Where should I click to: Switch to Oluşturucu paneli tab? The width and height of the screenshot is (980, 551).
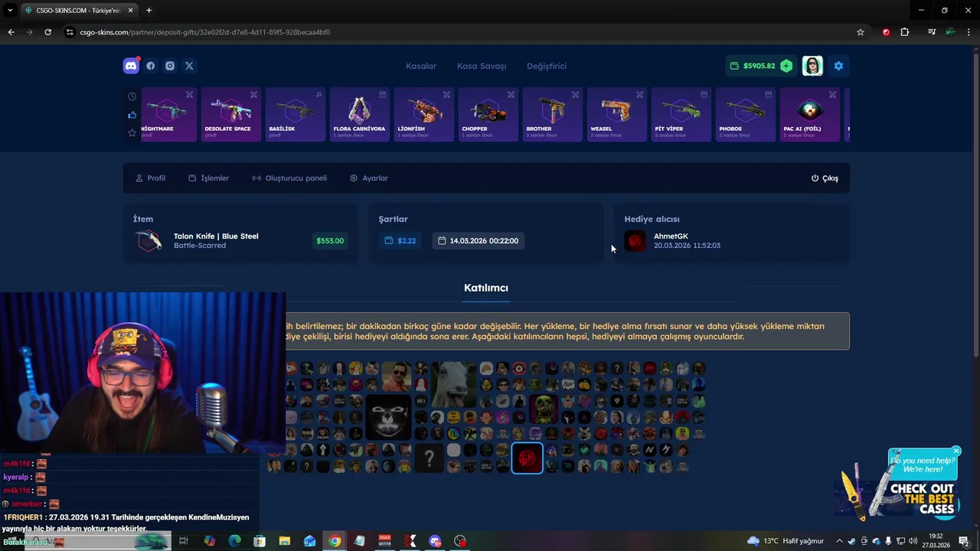[289, 178]
